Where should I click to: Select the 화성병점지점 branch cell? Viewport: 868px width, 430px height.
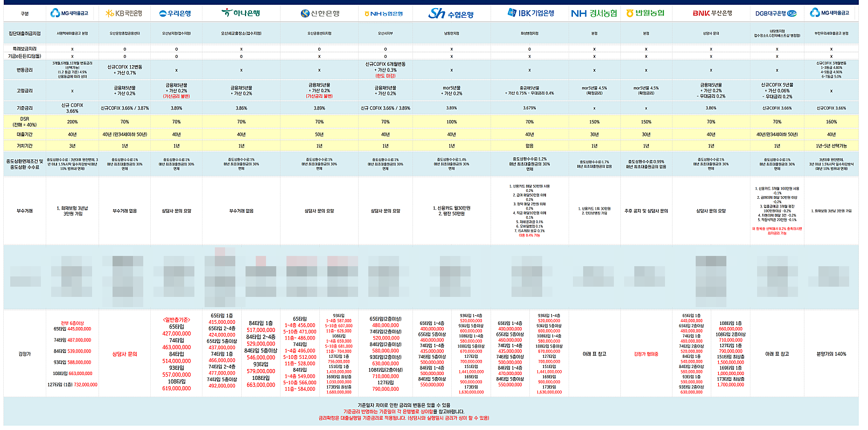[x=529, y=33]
